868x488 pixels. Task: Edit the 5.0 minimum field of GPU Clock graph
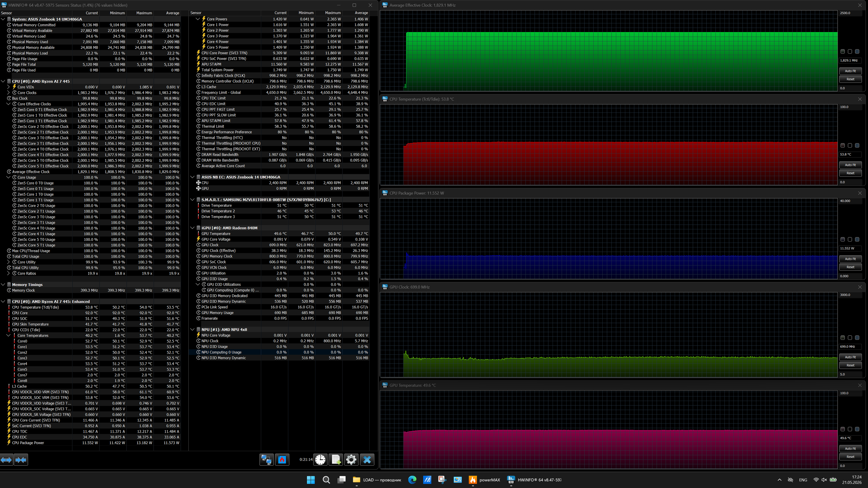[850, 374]
